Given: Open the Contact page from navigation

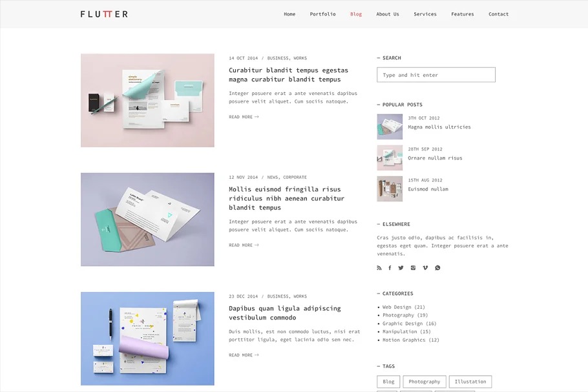Looking at the screenshot, I should pos(498,14).
